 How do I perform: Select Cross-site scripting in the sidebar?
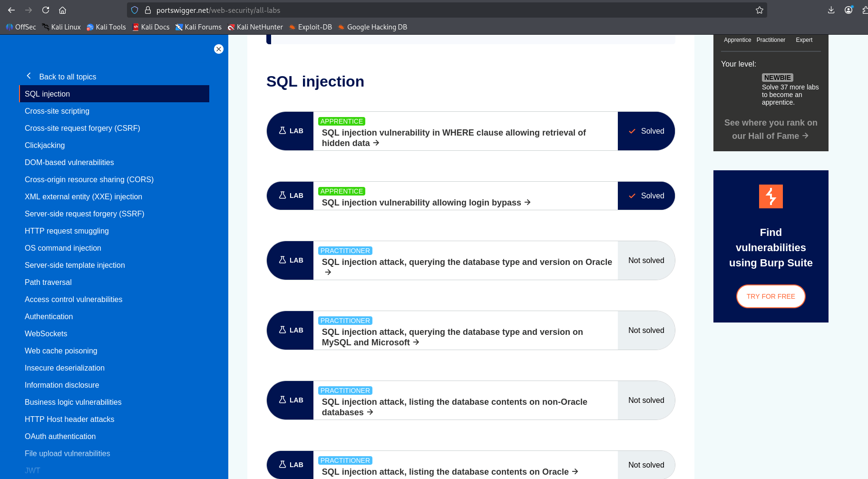(x=57, y=111)
